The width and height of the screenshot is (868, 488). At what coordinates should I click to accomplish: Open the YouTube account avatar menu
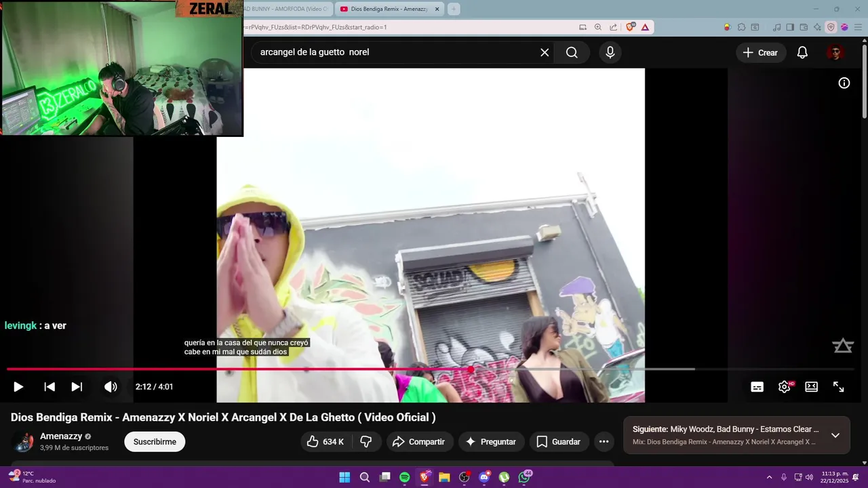coord(835,52)
